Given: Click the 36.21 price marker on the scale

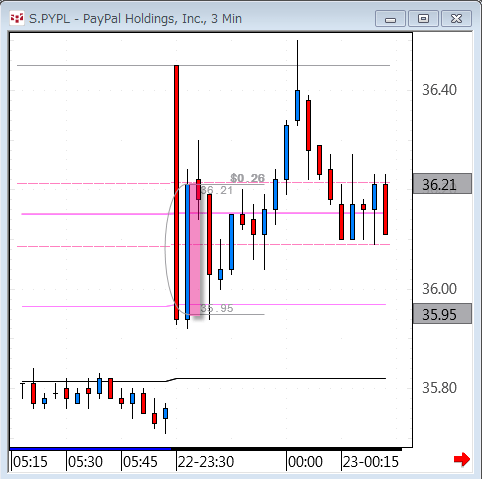Looking at the screenshot, I should pos(442,184).
